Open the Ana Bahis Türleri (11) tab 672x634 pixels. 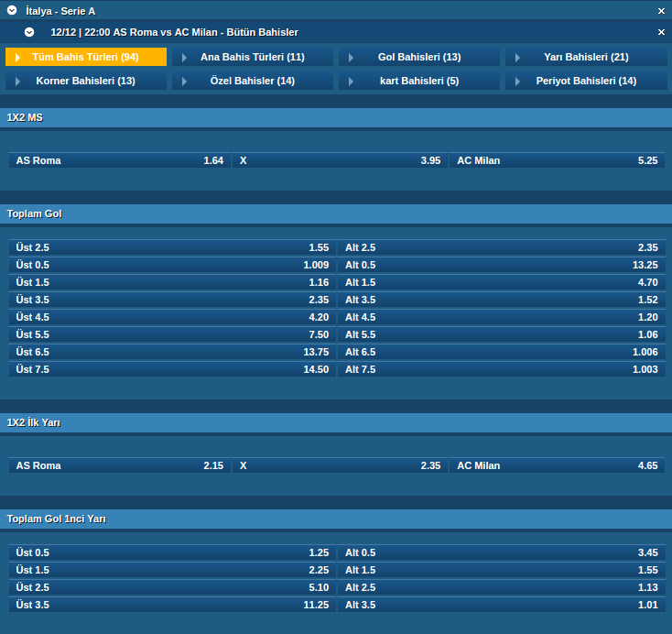pyautogui.click(x=252, y=57)
